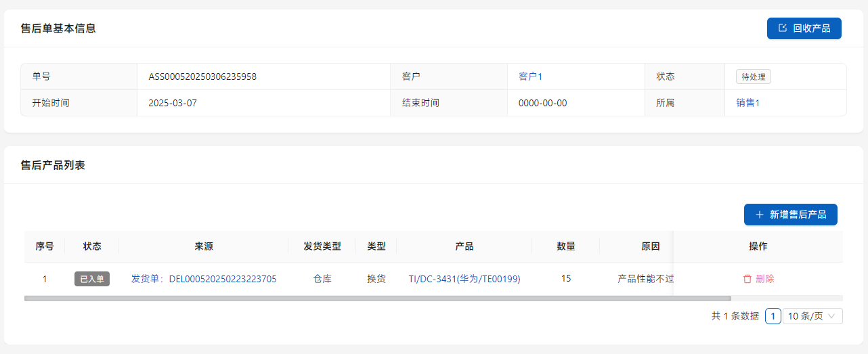The width and height of the screenshot is (868, 354).
Task: Click the table's horizontal scrollbar
Action: tap(377, 298)
